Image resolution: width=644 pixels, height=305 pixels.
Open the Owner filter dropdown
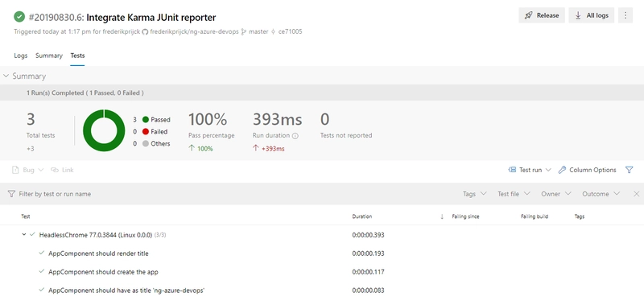(555, 194)
